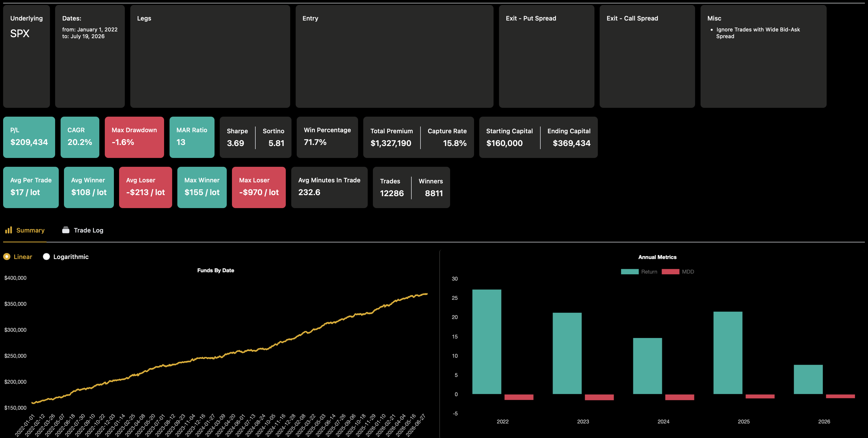Click the Max Drawdown -1.6% card

134,137
